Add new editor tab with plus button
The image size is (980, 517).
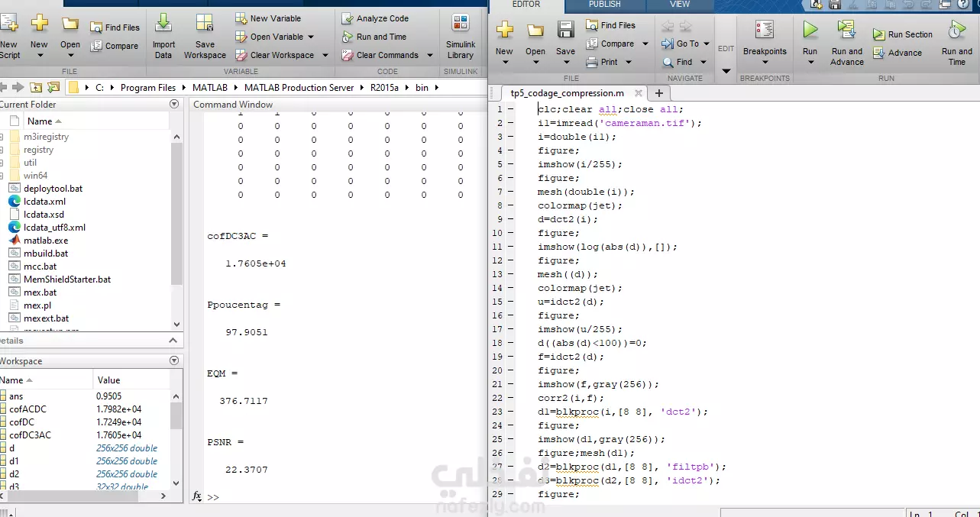[658, 93]
